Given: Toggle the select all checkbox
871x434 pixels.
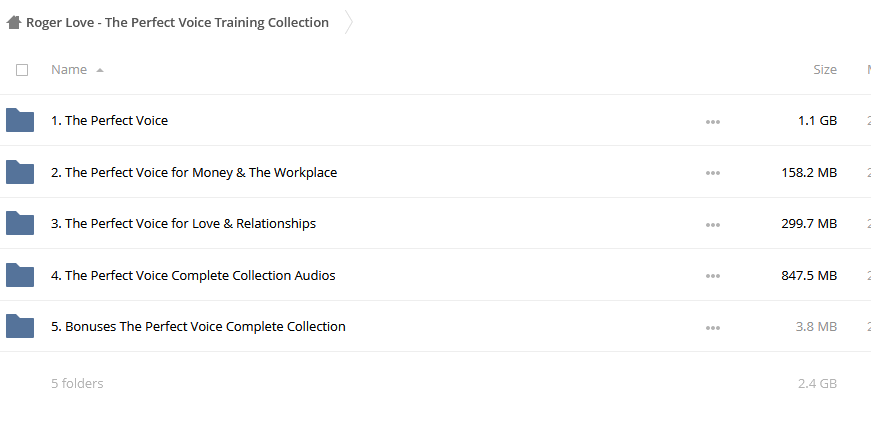Looking at the screenshot, I should pyautogui.click(x=22, y=69).
